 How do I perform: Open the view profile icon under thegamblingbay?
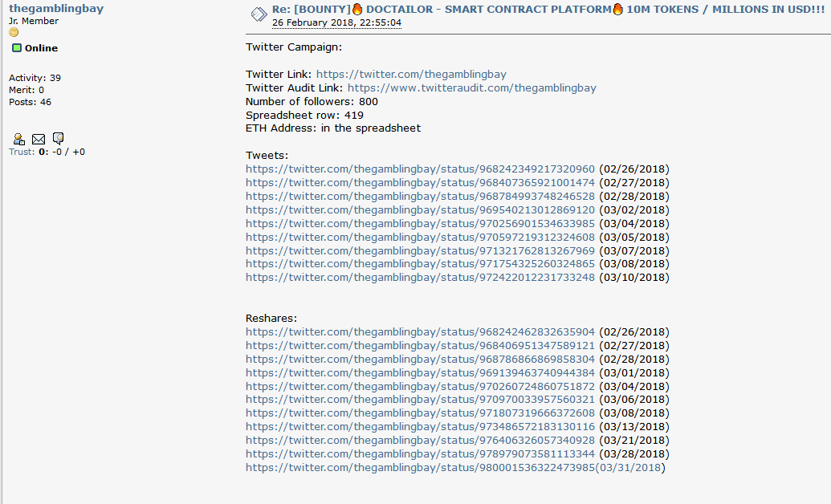click(x=19, y=139)
